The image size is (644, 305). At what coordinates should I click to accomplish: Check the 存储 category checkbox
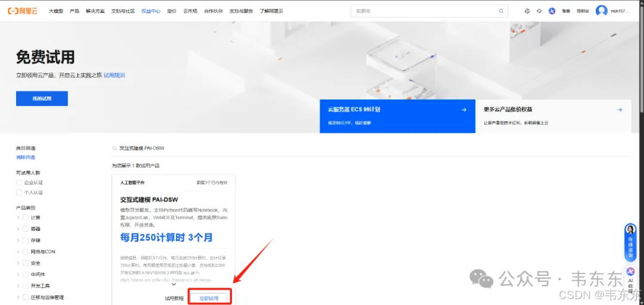point(26,240)
